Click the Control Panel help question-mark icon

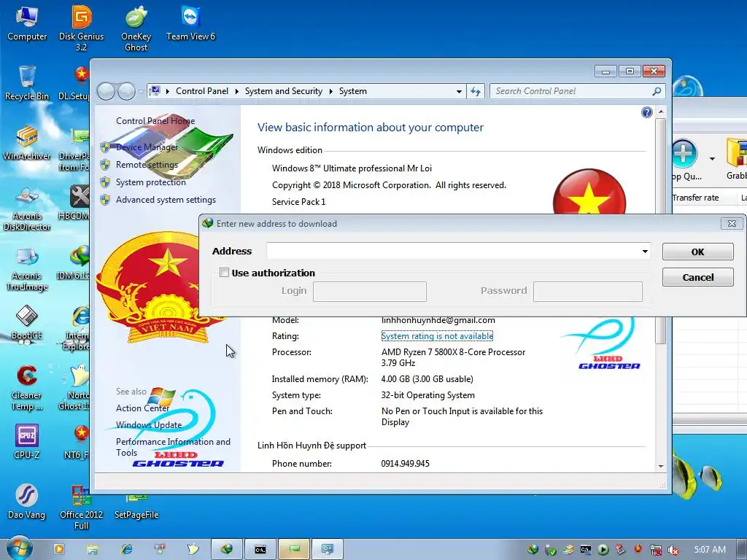tap(646, 112)
